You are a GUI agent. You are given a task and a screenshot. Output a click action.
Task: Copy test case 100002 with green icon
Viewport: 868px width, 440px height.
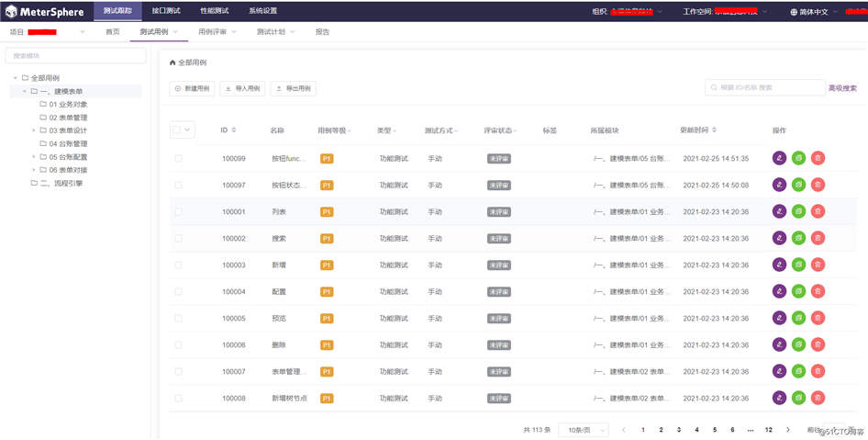coord(798,238)
